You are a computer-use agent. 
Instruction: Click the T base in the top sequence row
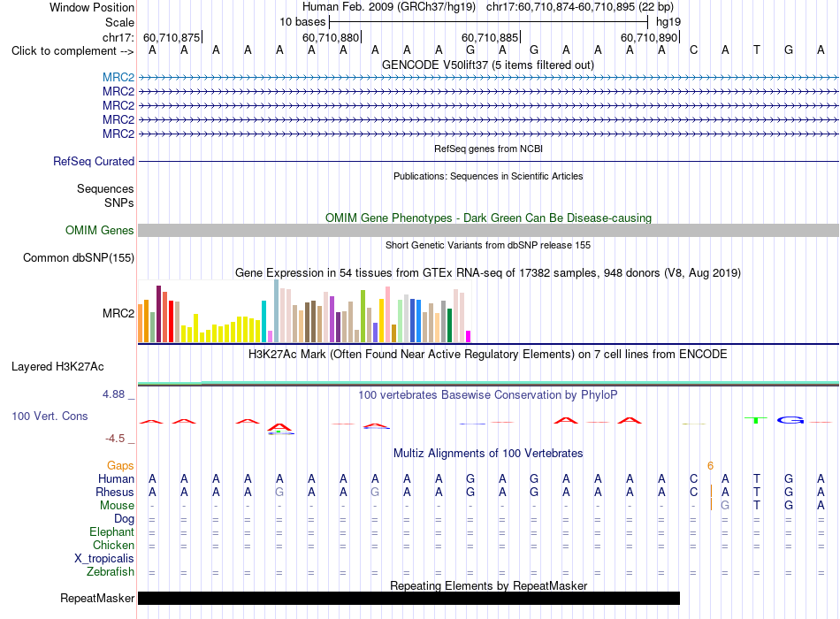(756, 50)
